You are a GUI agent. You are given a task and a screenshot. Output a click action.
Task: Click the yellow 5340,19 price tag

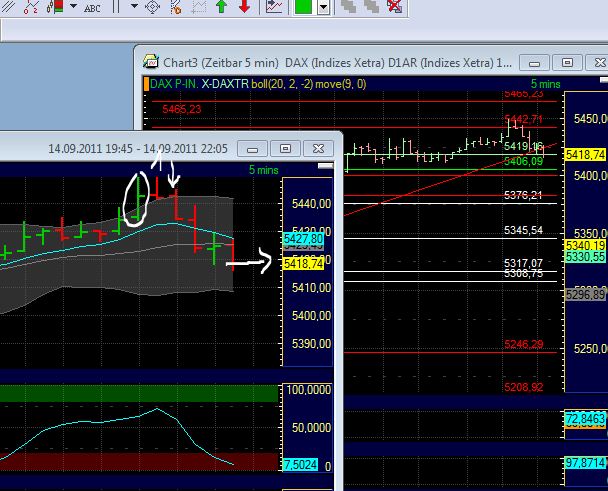click(585, 245)
